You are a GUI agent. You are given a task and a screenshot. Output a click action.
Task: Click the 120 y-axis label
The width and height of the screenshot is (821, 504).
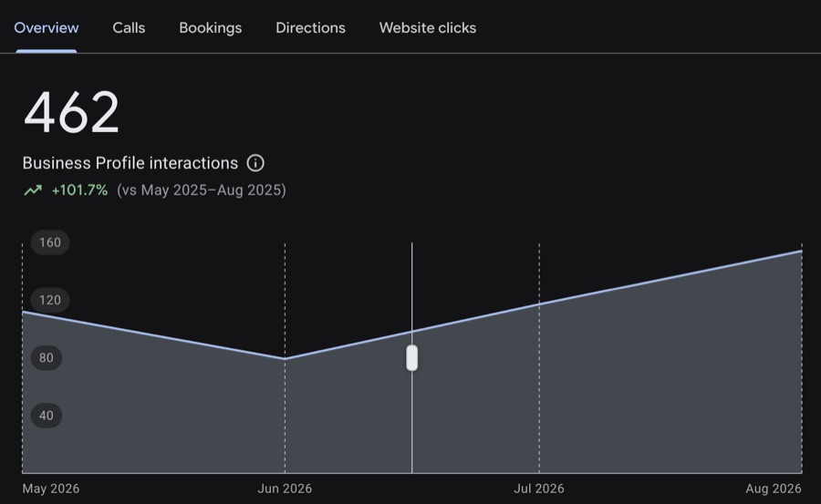50,300
